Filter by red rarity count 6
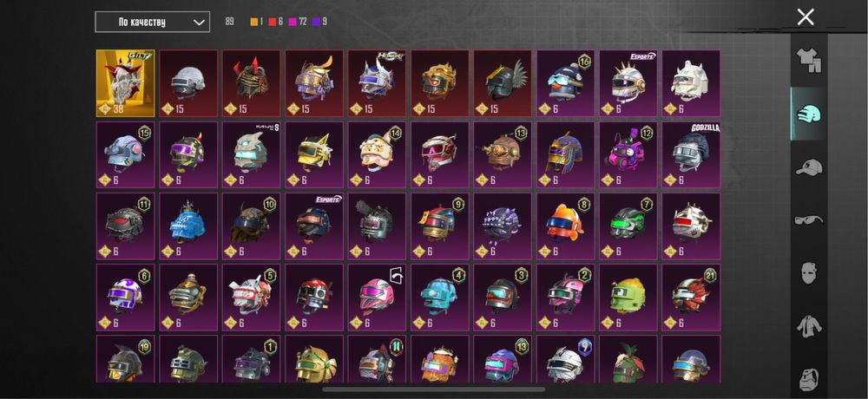This screenshot has width=868, height=399. tap(275, 23)
